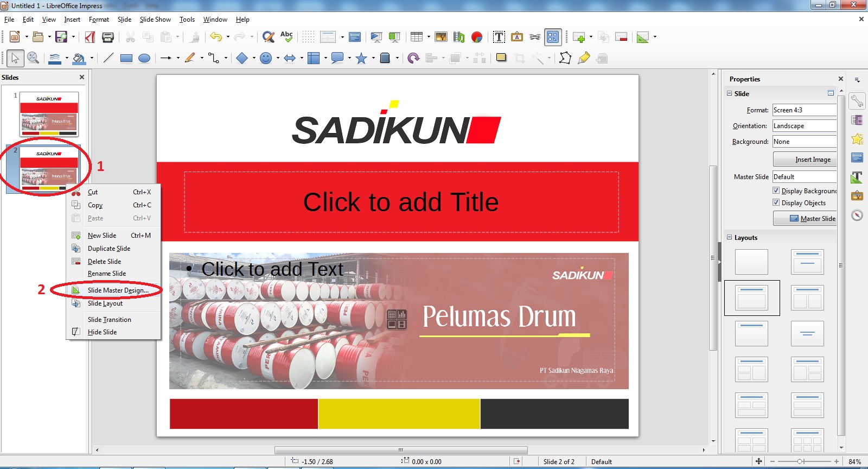The width and height of the screenshot is (868, 469).
Task: Open the Master Slide dropdown showing Default
Action: 805,176
